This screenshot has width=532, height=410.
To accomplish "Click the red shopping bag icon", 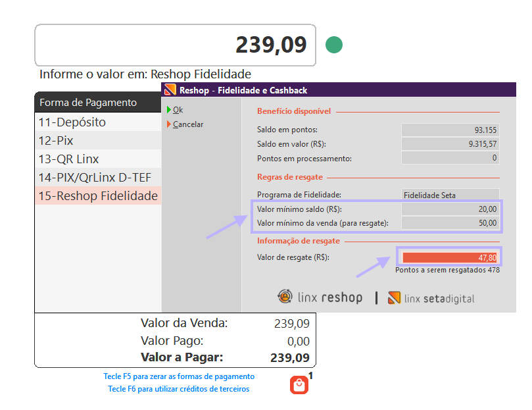I will (x=299, y=385).
